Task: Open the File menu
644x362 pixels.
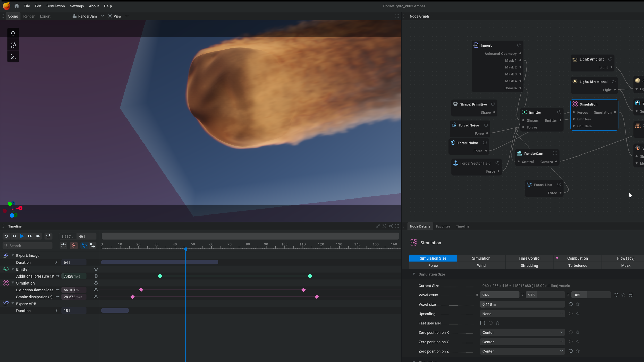Action: tap(27, 6)
